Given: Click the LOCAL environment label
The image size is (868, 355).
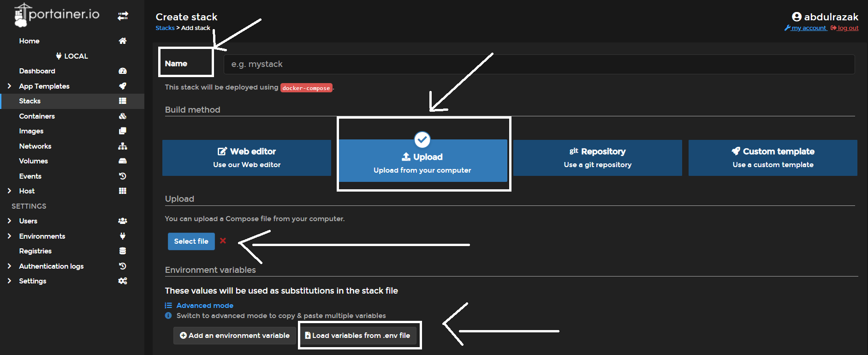Looking at the screenshot, I should click(x=76, y=56).
